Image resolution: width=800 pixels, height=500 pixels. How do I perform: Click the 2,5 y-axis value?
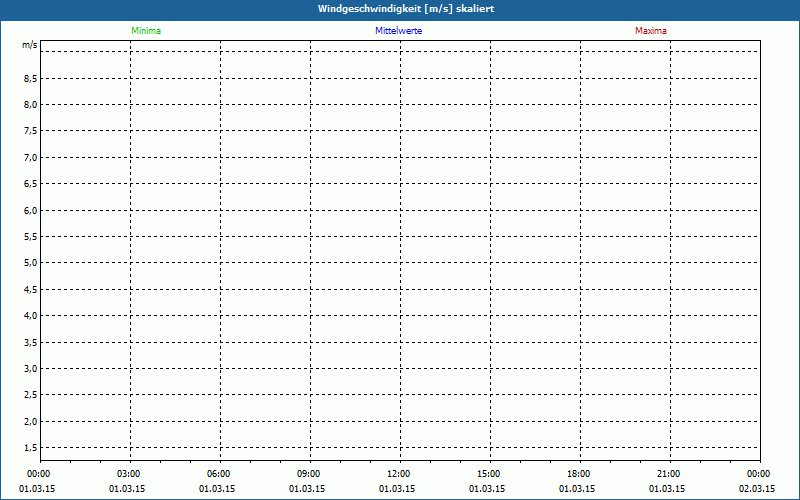click(31, 395)
